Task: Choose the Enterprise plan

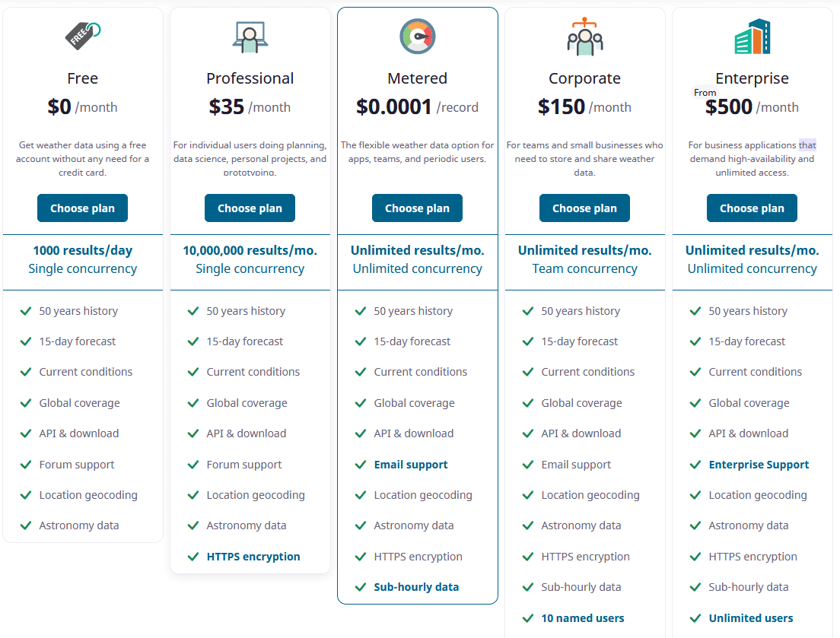Action: [x=752, y=208]
